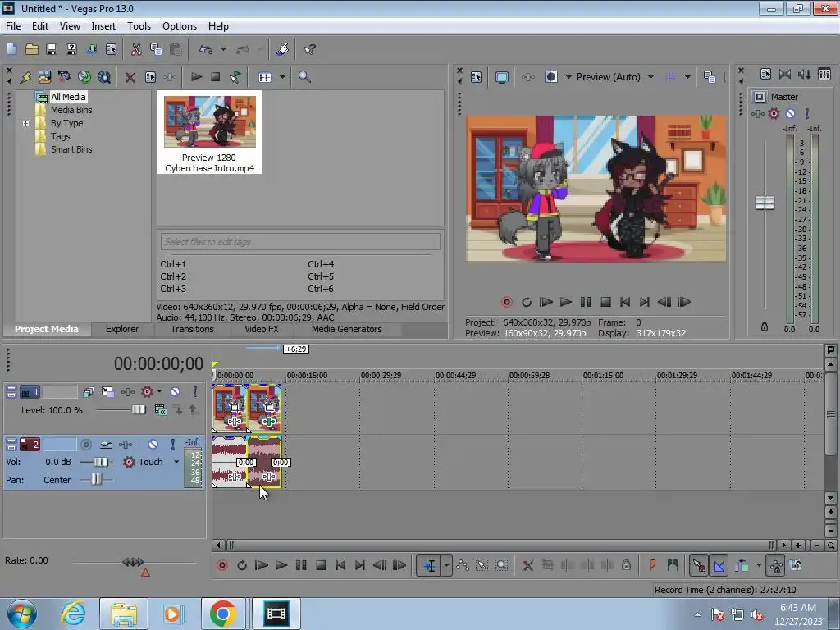The image size is (840, 630).
Task: Toggle Ignore Event Grouping button
Action: coord(796,565)
